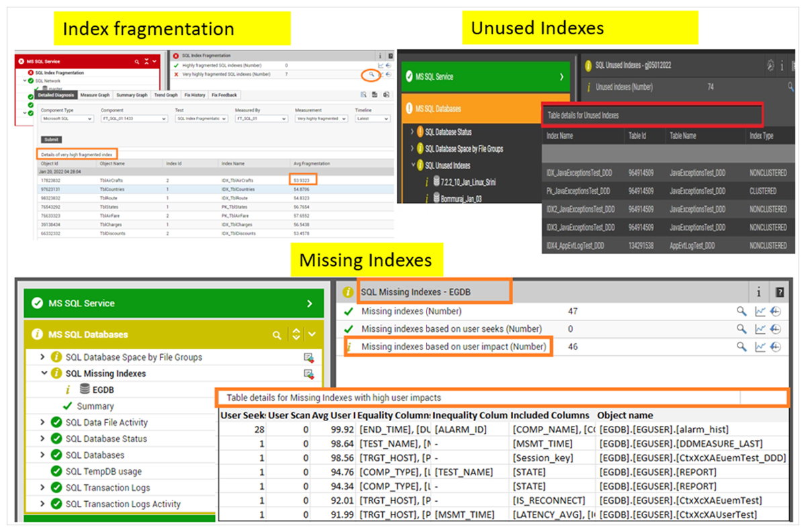Click search icon in red MS SQL Service header
This screenshot has height=532, width=806.
tap(137, 61)
